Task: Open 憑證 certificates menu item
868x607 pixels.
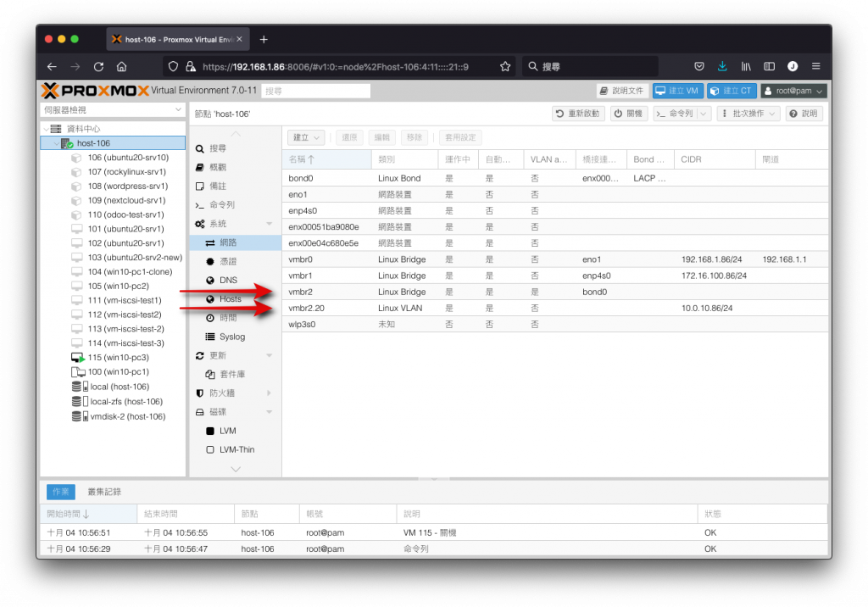Action: point(236,261)
